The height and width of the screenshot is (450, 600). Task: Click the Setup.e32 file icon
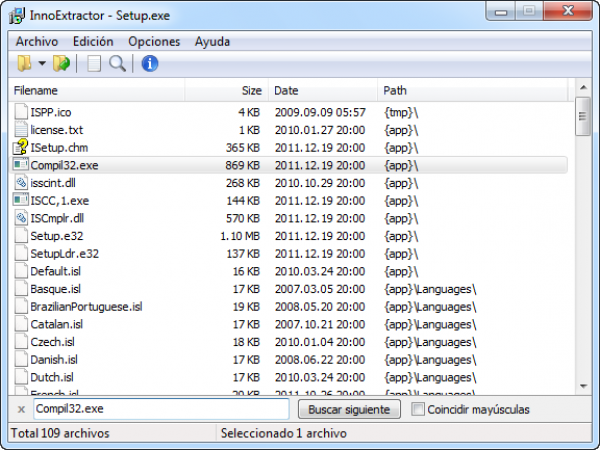(21, 235)
